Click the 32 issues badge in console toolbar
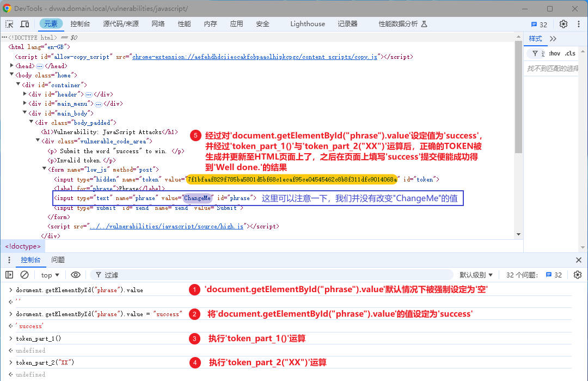Viewport: 588px width, 381px height. (554, 275)
